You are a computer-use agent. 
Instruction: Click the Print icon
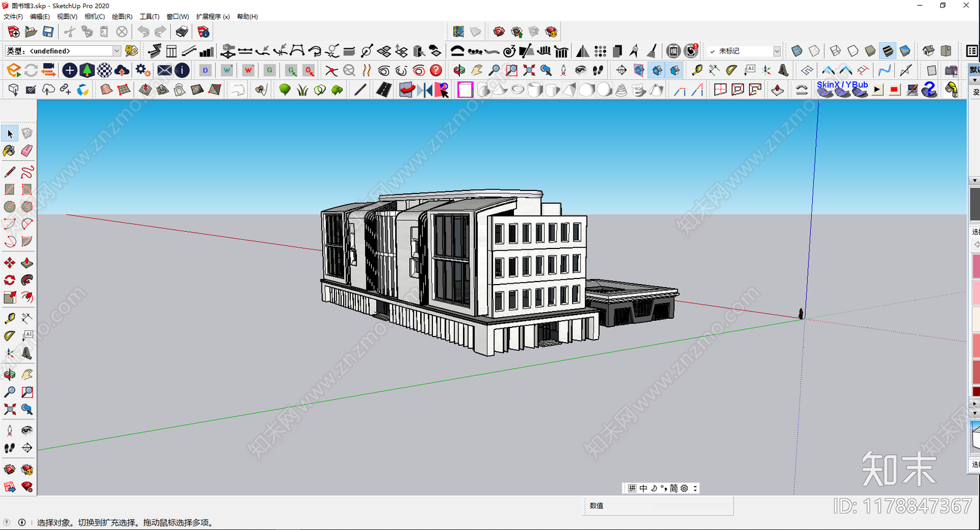pos(182,32)
